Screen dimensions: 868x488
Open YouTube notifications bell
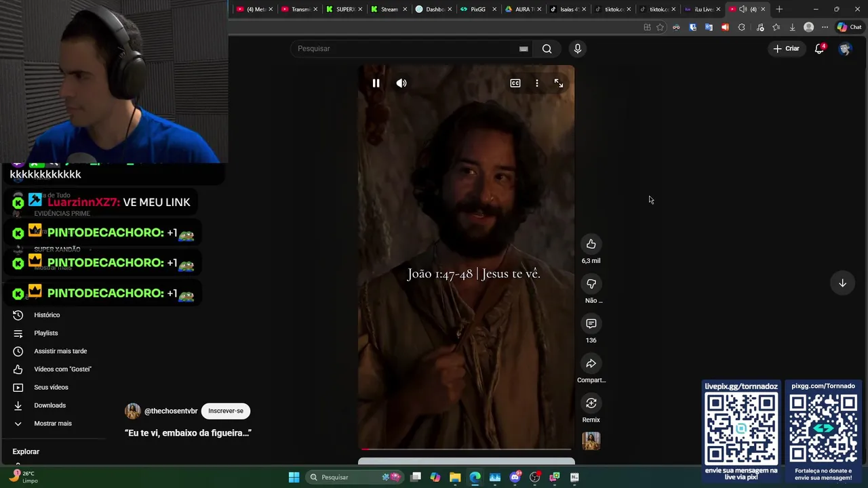819,49
